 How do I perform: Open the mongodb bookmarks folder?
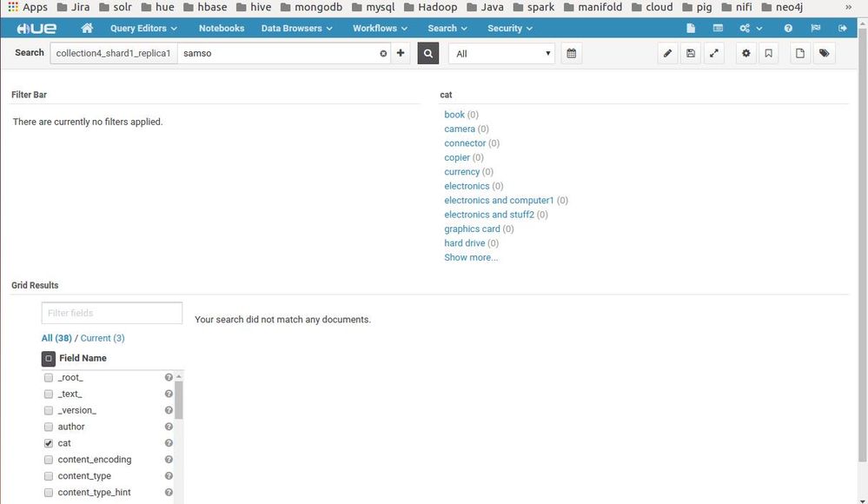(x=311, y=7)
